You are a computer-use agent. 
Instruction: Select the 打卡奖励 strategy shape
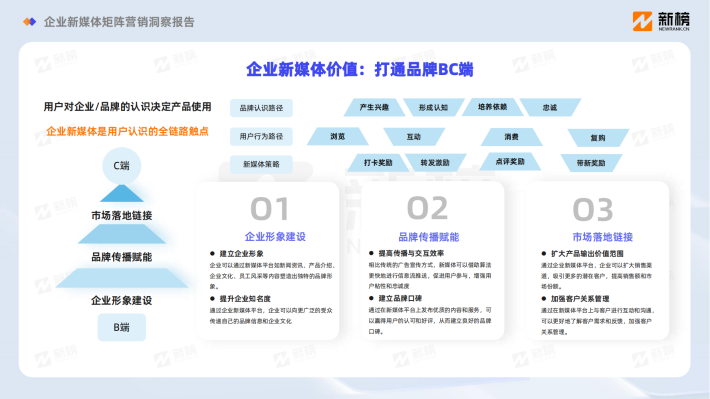[x=378, y=163]
